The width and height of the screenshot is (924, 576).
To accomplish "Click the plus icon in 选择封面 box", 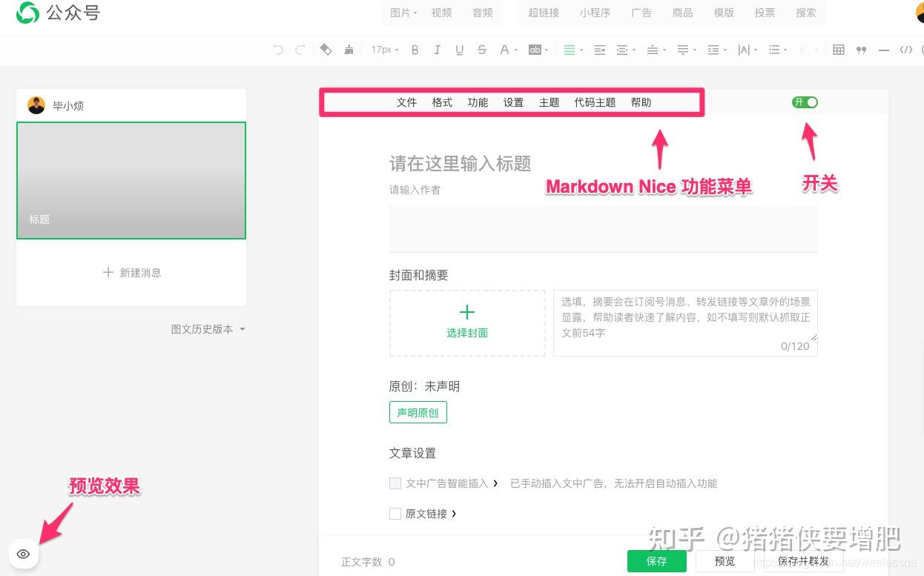I will coord(467,312).
